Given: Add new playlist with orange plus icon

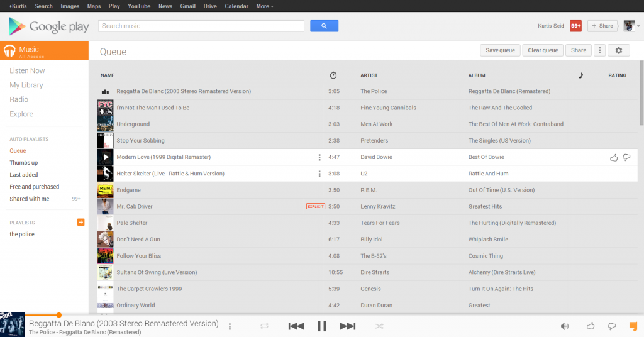Looking at the screenshot, I should [x=80, y=222].
